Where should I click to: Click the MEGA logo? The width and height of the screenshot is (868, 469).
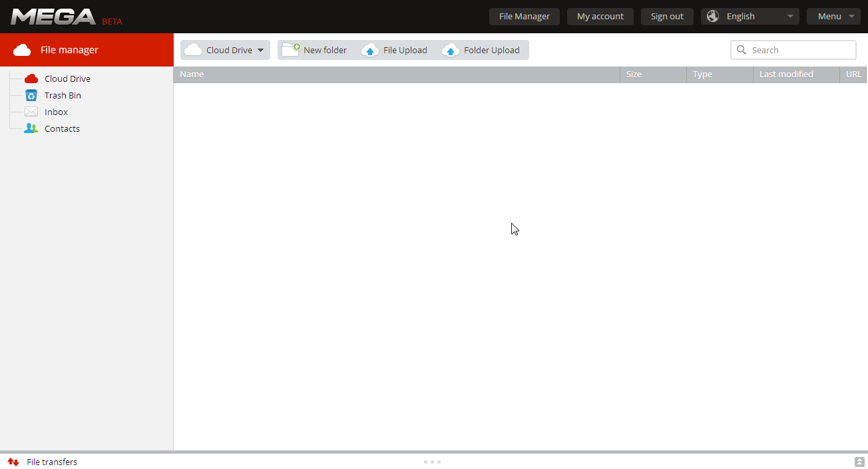tap(53, 17)
